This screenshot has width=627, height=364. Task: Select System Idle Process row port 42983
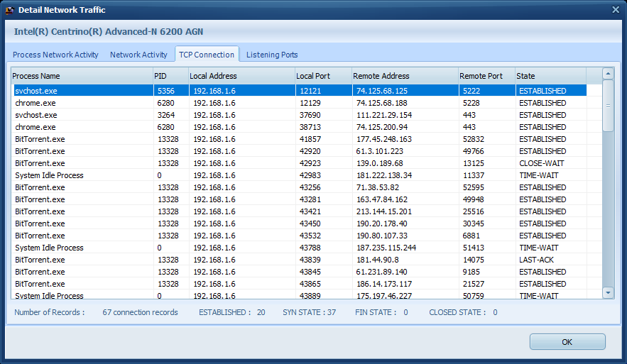pos(300,175)
